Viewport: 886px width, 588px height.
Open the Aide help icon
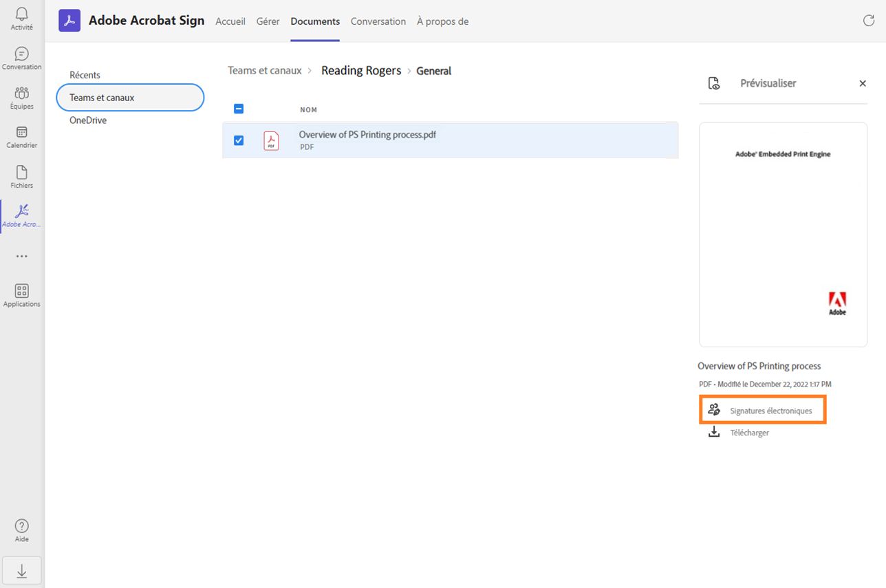(x=22, y=530)
